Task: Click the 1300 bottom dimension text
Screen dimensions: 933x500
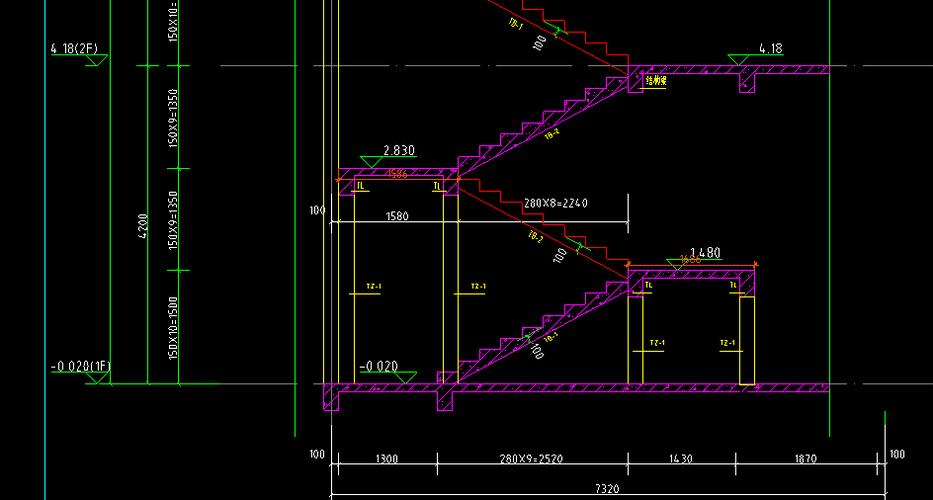Action: (x=386, y=459)
